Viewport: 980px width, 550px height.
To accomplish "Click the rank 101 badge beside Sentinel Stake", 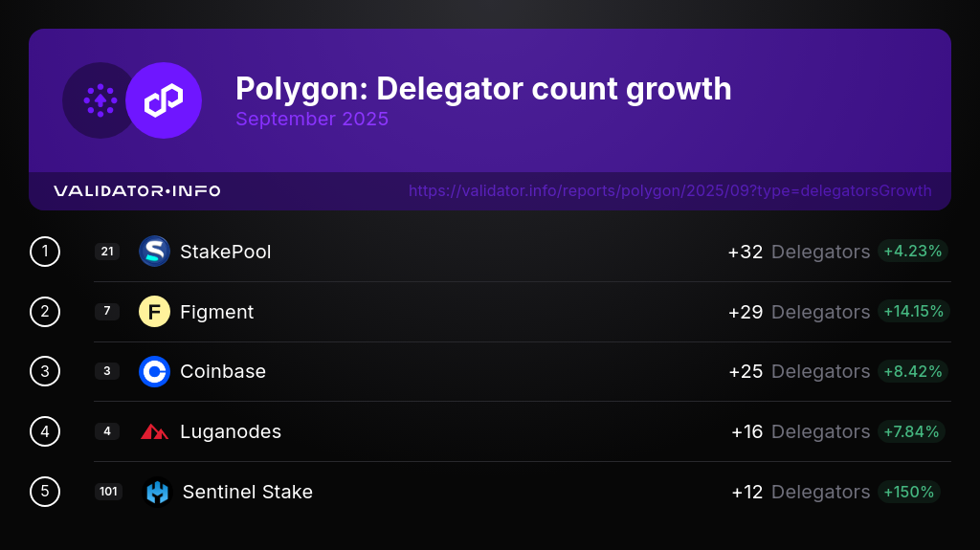I will (x=108, y=492).
